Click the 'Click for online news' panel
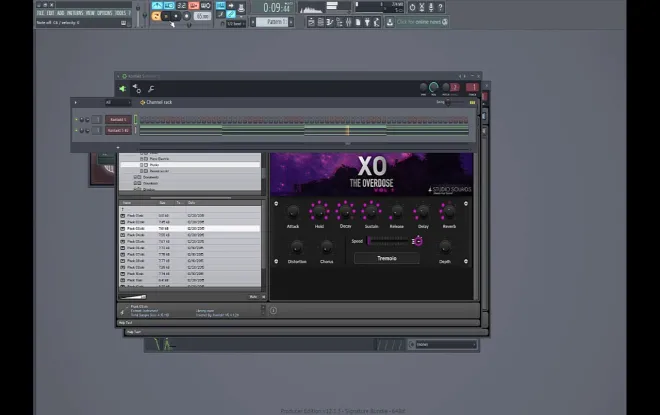This screenshot has height=415, width=660. (422, 22)
